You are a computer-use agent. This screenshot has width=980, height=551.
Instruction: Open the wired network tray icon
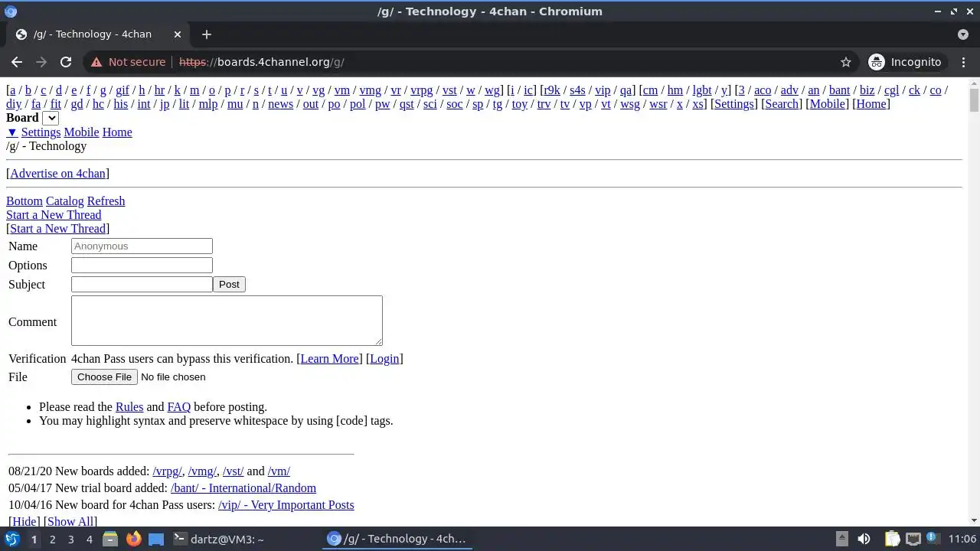pos(913,539)
